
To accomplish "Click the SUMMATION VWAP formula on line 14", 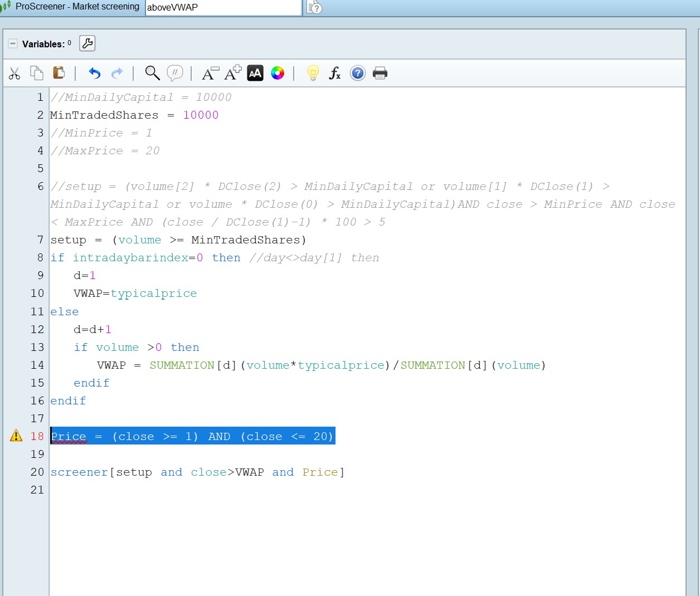I will pos(321,365).
